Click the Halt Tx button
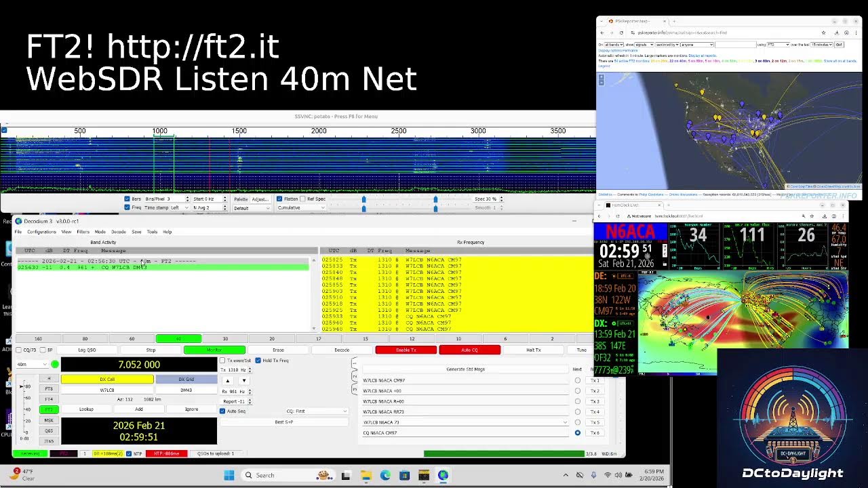The height and width of the screenshot is (488, 868). [534, 350]
